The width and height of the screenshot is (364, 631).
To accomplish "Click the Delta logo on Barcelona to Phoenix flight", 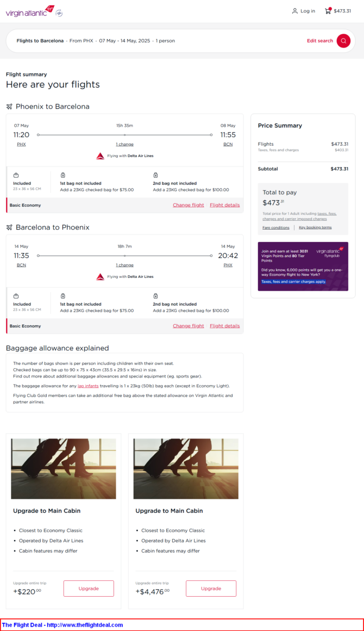I will (100, 277).
